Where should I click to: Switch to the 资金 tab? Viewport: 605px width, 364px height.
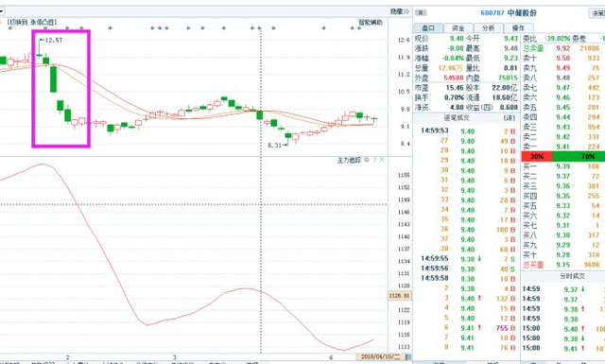click(x=458, y=28)
